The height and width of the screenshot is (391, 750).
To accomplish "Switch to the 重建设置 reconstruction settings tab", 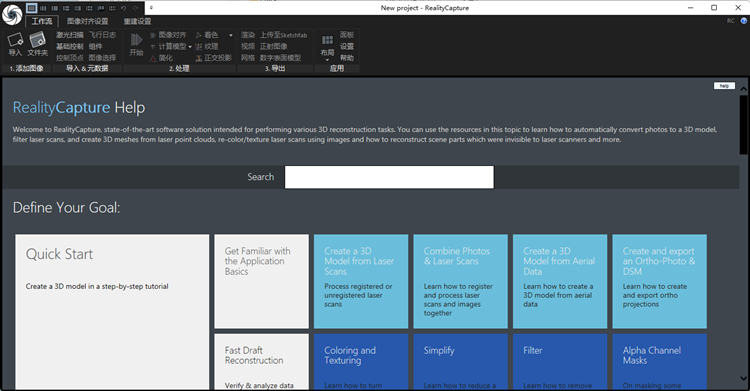I will point(137,21).
